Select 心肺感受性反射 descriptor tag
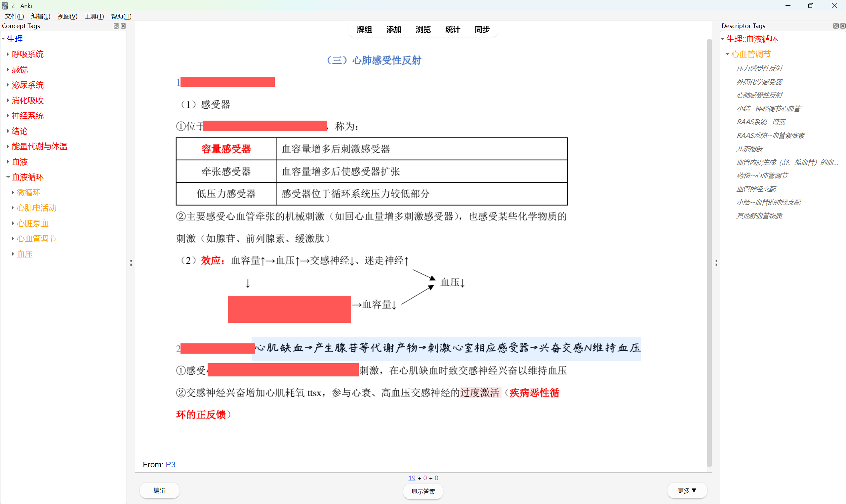The image size is (846, 504). coord(759,95)
